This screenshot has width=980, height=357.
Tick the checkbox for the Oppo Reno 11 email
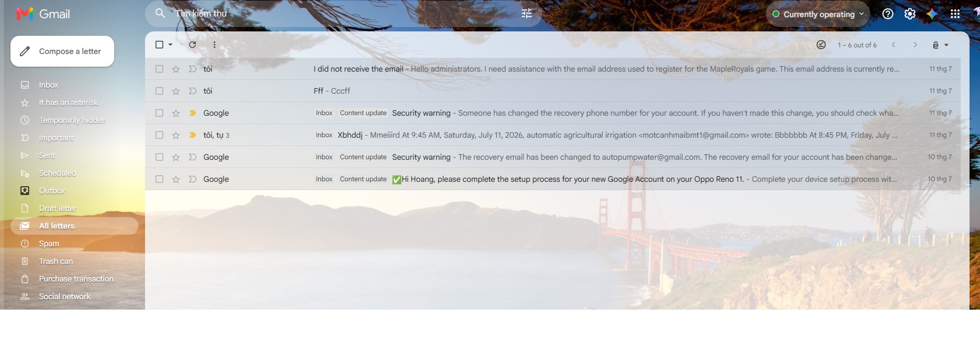point(159,179)
